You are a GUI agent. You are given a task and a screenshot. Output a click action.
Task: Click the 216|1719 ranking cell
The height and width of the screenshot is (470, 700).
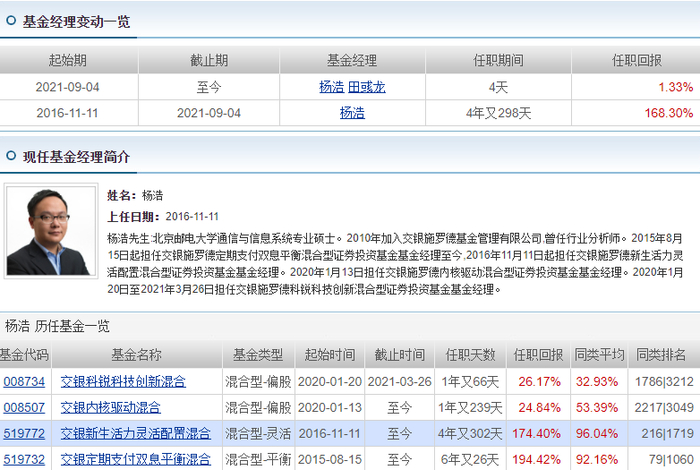click(x=667, y=433)
